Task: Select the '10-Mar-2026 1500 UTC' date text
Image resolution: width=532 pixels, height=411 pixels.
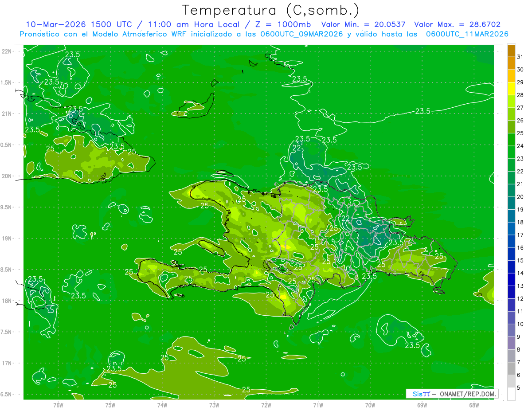Action: [78, 24]
